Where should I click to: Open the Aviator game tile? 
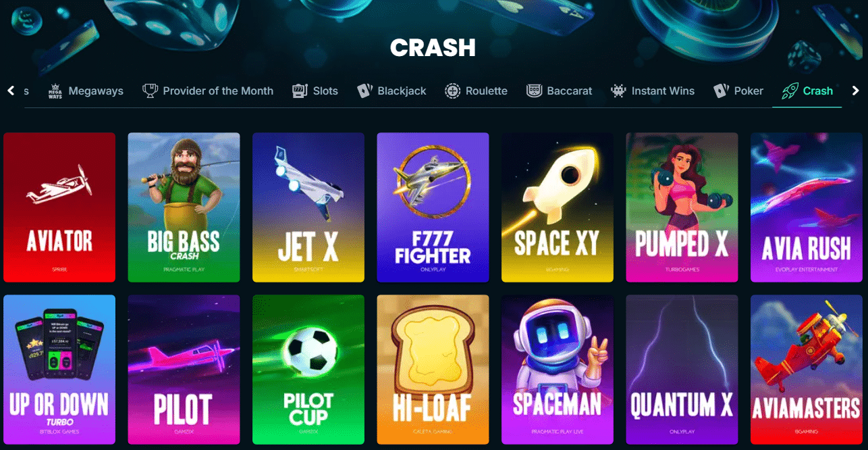59,207
